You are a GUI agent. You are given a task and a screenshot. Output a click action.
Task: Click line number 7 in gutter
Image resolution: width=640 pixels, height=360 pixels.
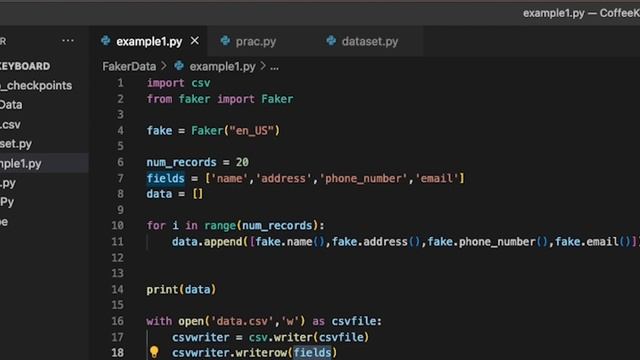click(x=120, y=178)
